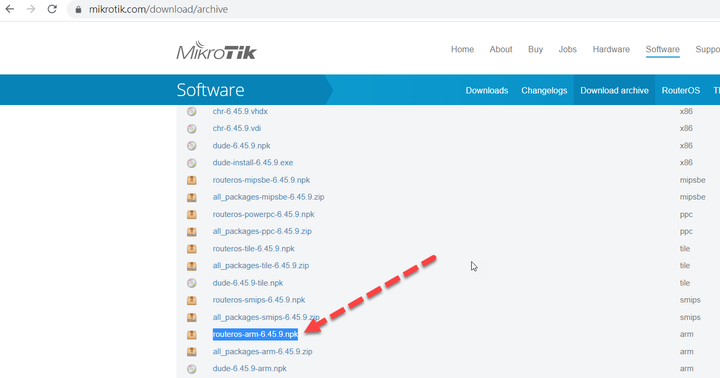This screenshot has width=720, height=378.
Task: Click package icon beside all_packages-tile-6.45.9.zip
Action: [x=191, y=266]
